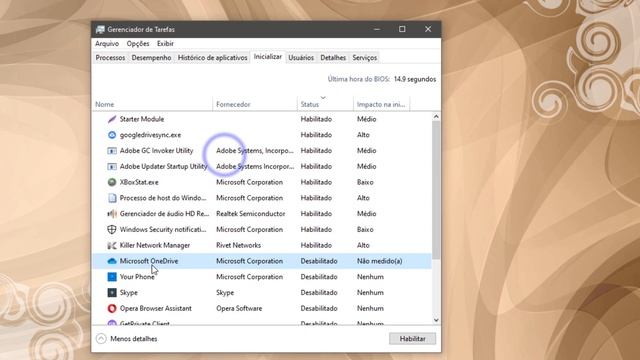Select the Gerenciador de áudio HD entry
This screenshot has height=360, width=640.
point(164,214)
